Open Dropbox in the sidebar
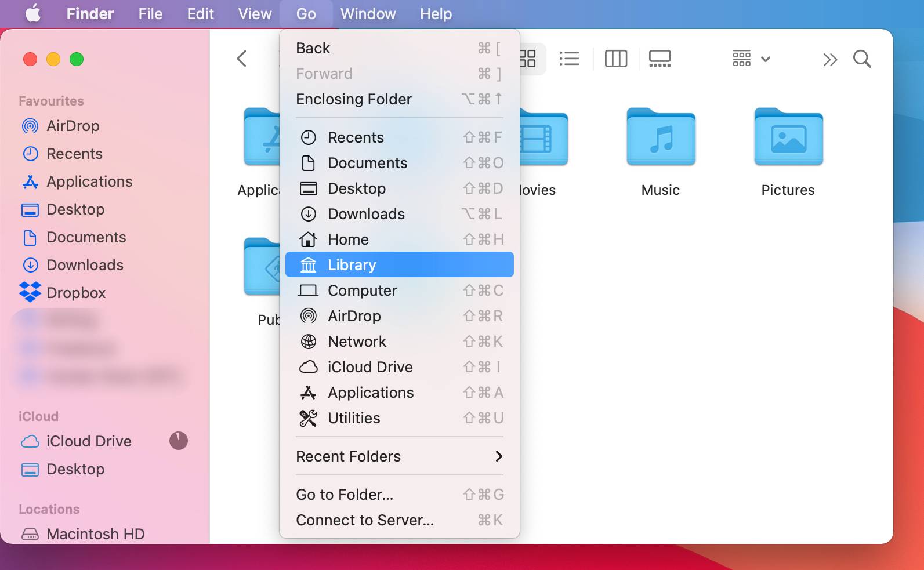Viewport: 924px width, 570px height. pos(75,293)
